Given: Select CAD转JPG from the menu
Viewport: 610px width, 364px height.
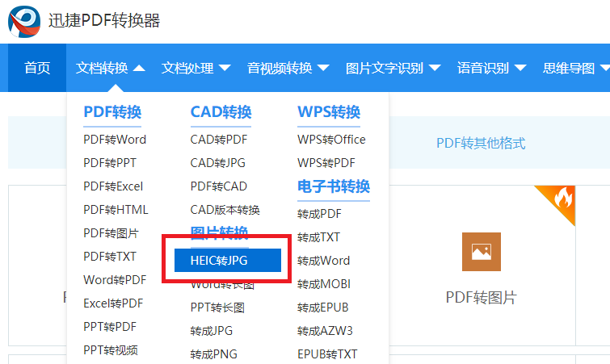Looking at the screenshot, I should click(x=218, y=163).
